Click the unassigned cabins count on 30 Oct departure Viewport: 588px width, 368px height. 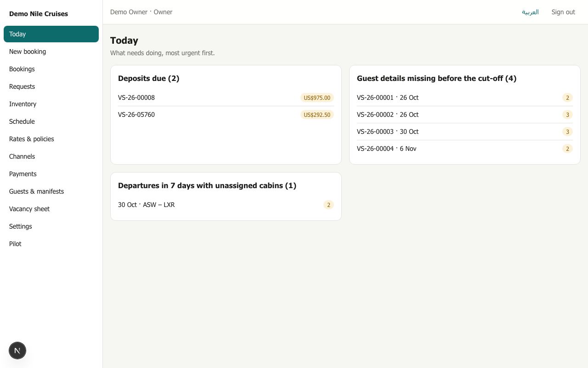328,205
